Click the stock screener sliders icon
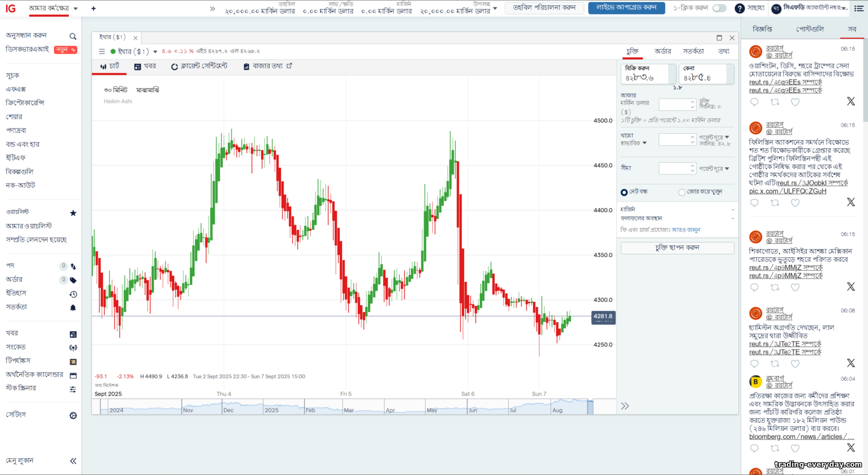The height and width of the screenshot is (475, 868). click(73, 389)
